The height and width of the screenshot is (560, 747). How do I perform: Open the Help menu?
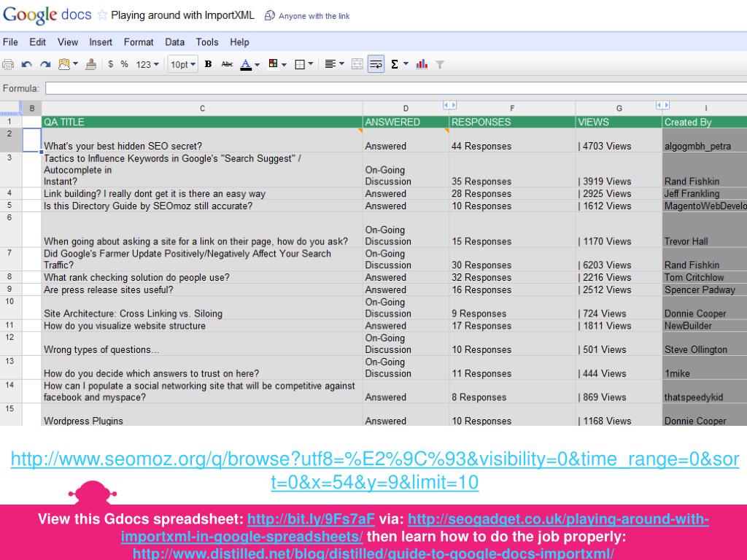(x=239, y=42)
